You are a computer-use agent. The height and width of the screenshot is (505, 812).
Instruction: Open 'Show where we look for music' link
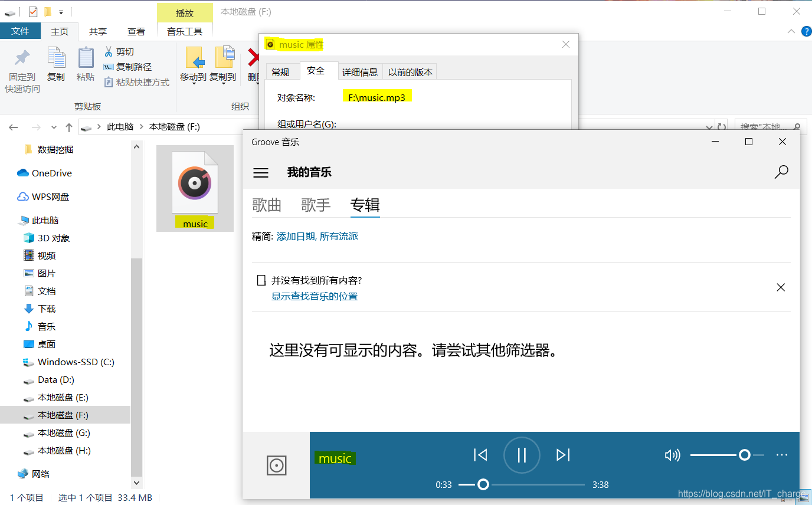click(x=315, y=296)
